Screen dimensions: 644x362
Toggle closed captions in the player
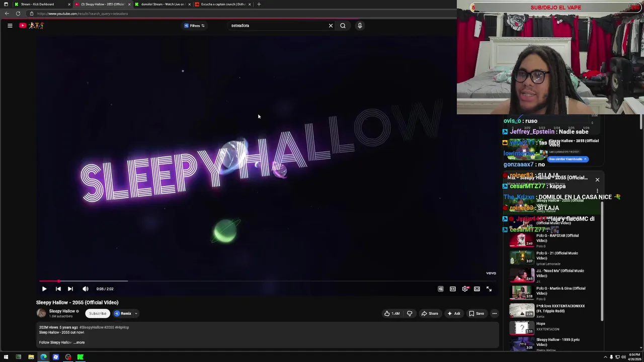point(453,289)
